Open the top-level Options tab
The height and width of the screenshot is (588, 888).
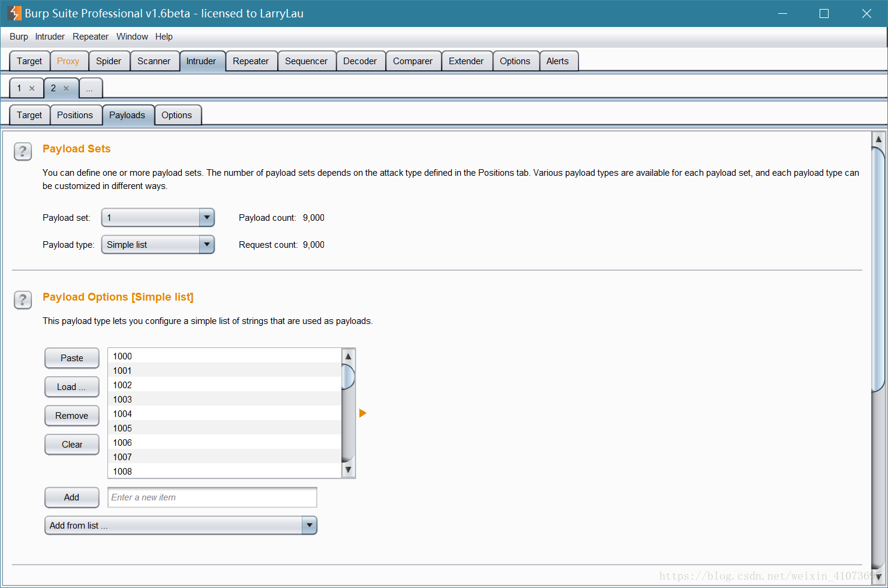coord(515,61)
